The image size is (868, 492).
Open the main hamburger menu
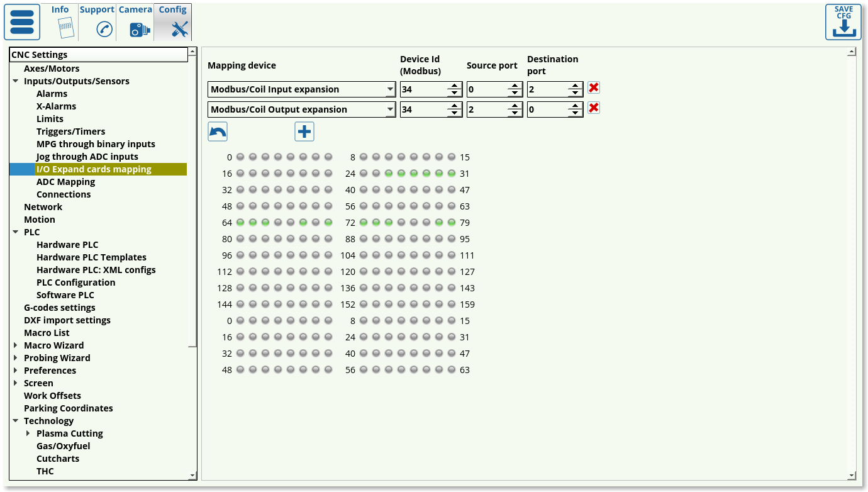pos(22,22)
